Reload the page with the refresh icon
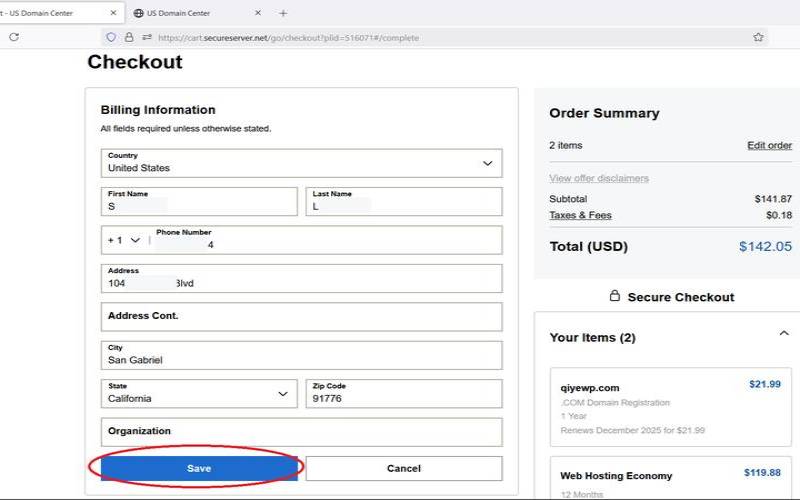Viewport: 800px width, 500px height. tap(14, 37)
